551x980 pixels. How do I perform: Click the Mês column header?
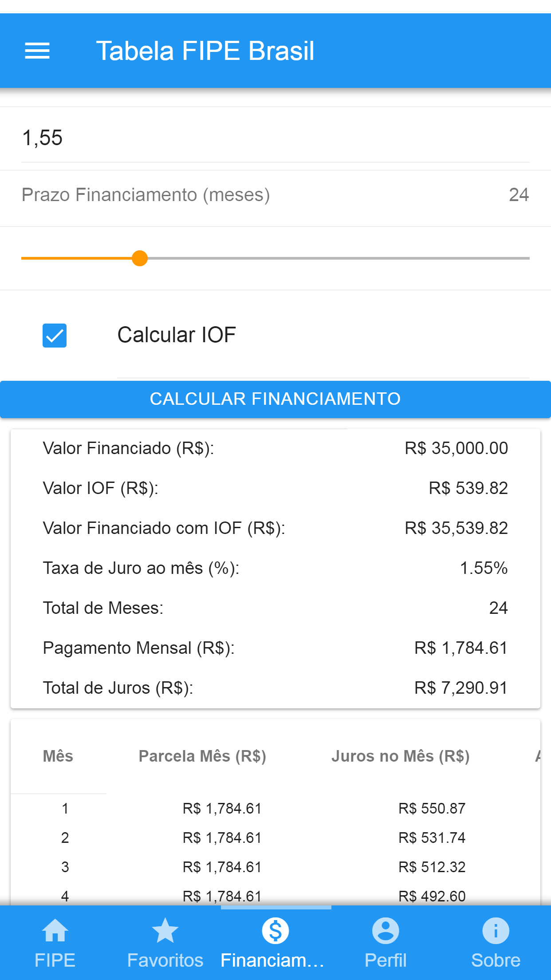[x=58, y=756]
